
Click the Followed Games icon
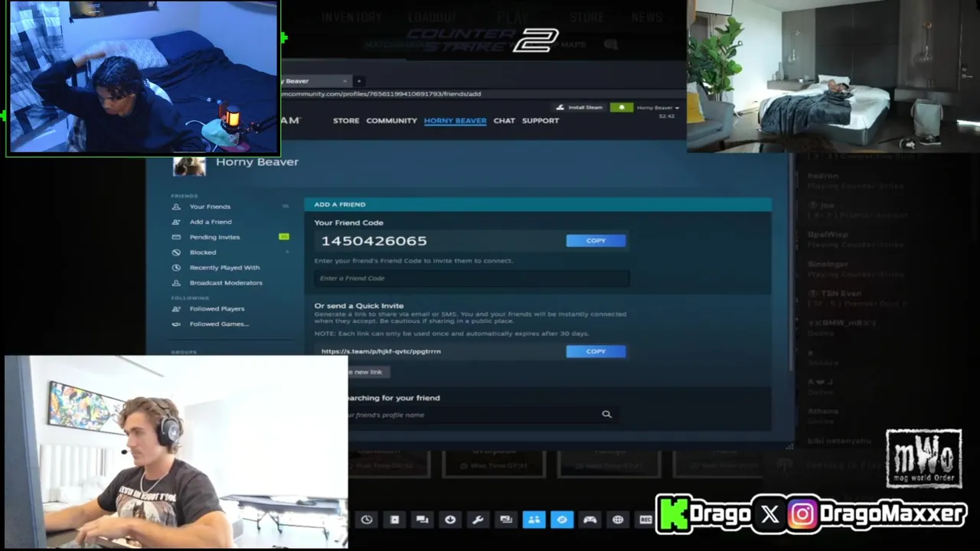pyautogui.click(x=176, y=324)
